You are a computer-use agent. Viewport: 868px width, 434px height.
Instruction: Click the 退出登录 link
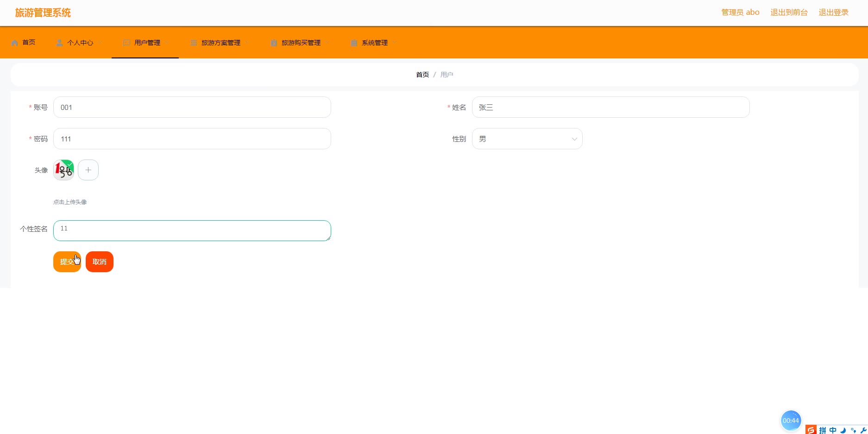[x=833, y=13]
